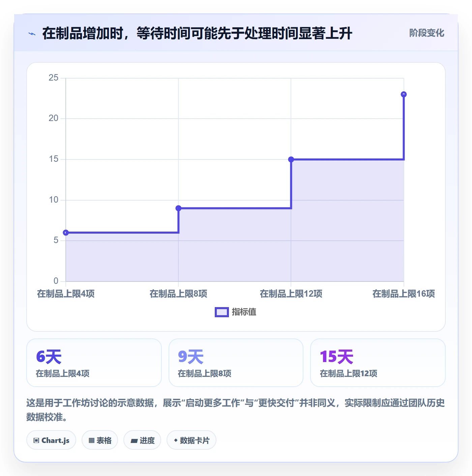Click the footnote text about 示意数据
Viewport: 472px width, 476px height.
[236, 410]
